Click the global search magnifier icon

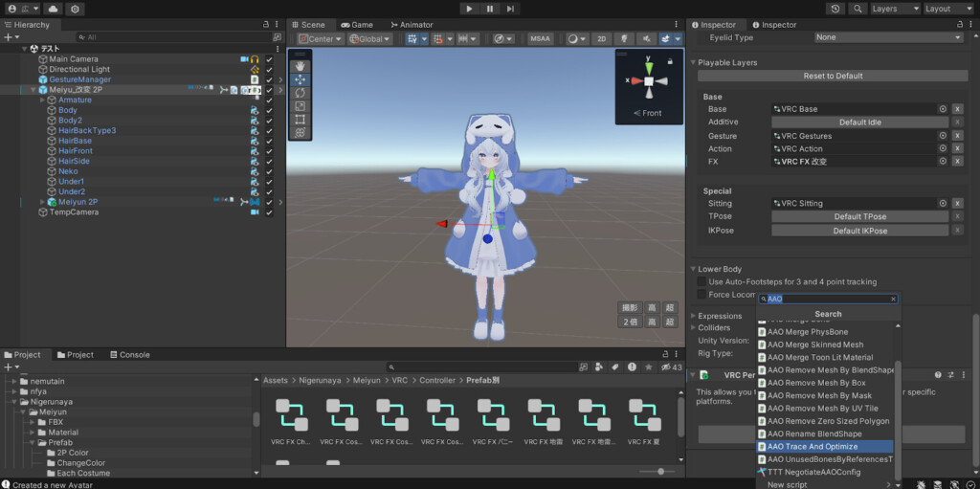point(857,9)
